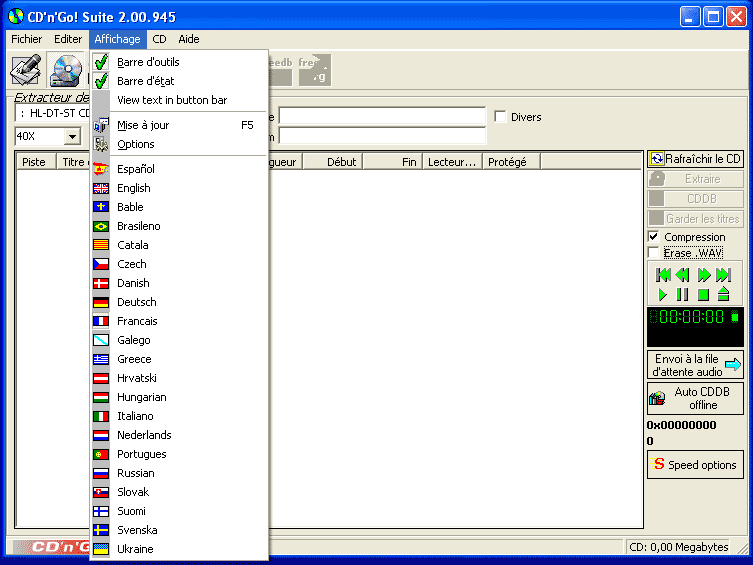Rewind the audio playback
The image size is (753, 565).
(683, 275)
